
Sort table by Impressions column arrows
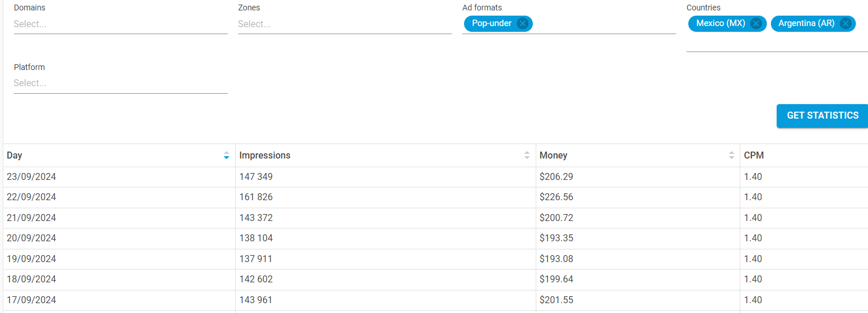click(x=527, y=156)
